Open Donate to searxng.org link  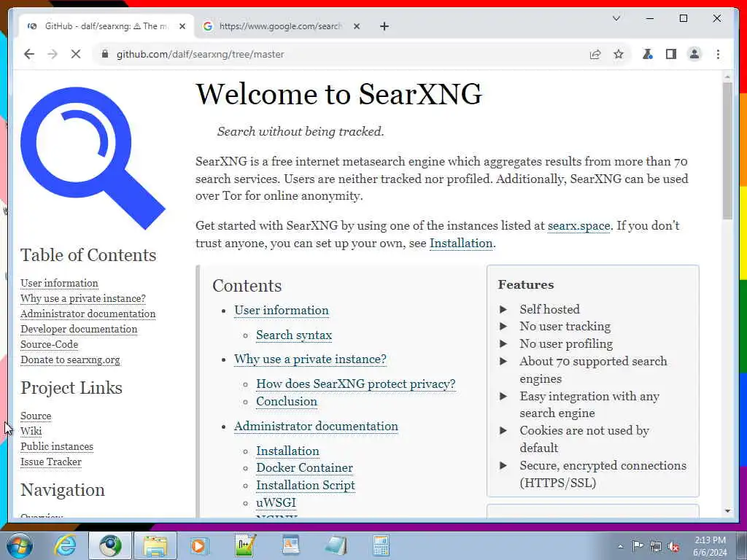(x=70, y=360)
